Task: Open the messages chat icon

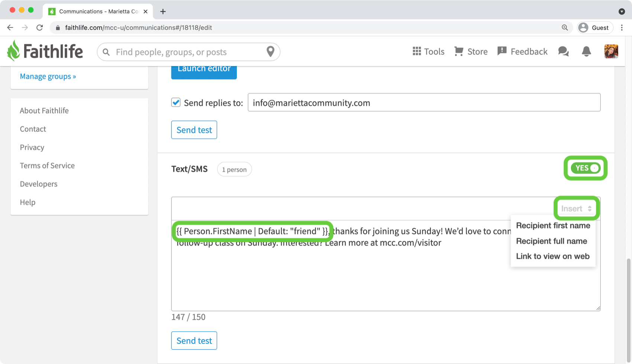Action: (564, 51)
